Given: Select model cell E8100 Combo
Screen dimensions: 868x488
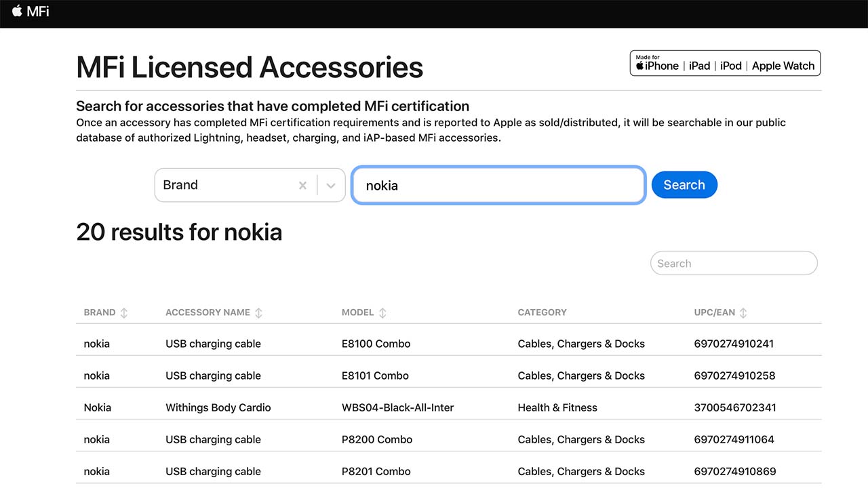Looking at the screenshot, I should [376, 344].
